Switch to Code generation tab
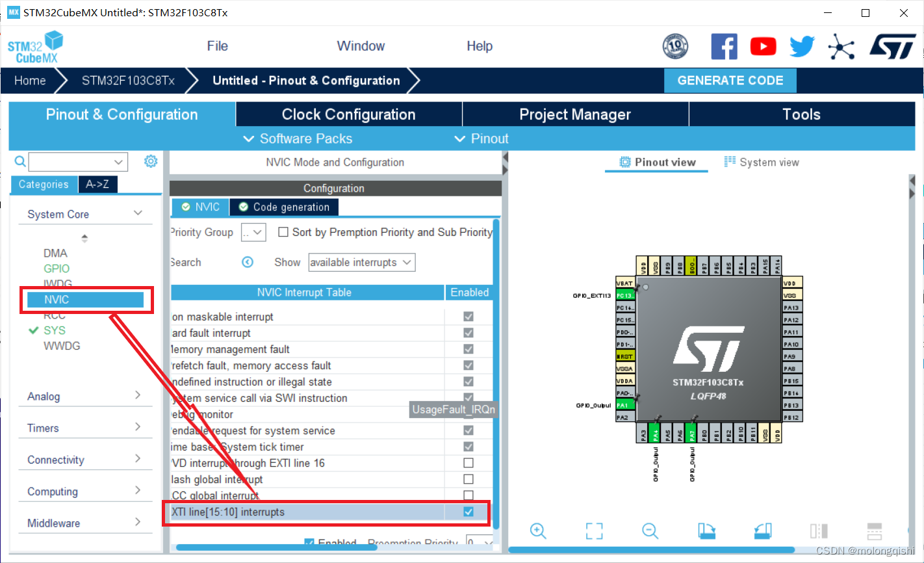This screenshot has width=924, height=563. pos(284,207)
